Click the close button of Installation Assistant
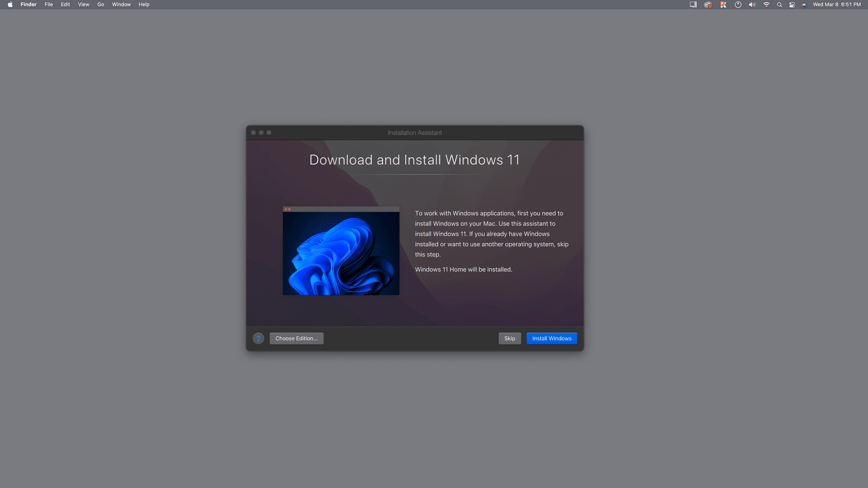This screenshot has width=868, height=488. pyautogui.click(x=253, y=132)
